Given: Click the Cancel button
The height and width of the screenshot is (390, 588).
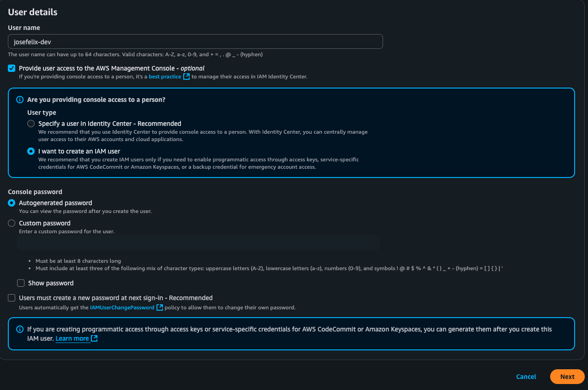Looking at the screenshot, I should 526,377.
